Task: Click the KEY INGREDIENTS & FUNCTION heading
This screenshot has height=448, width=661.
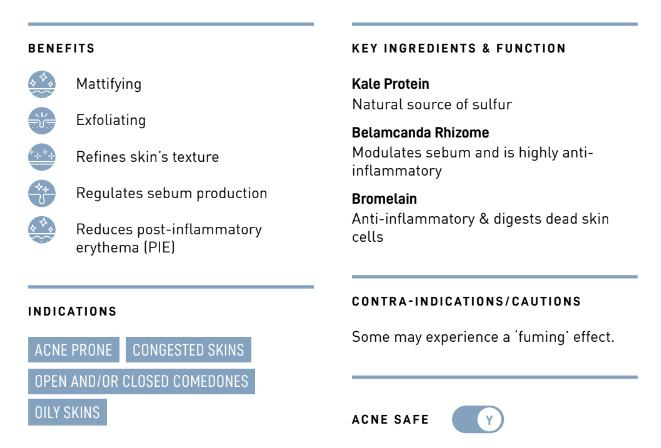Action: [x=458, y=48]
